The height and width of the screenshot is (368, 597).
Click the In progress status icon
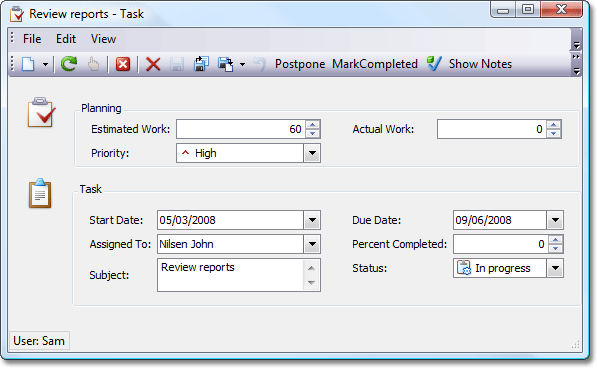point(464,268)
